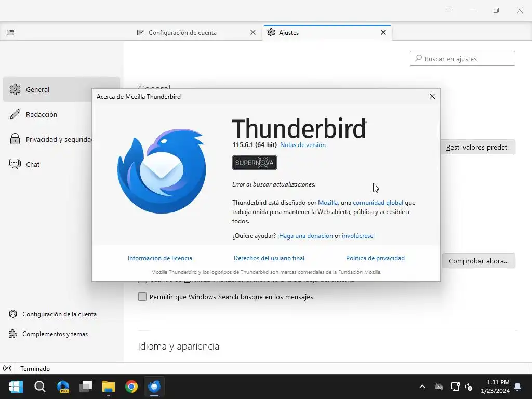Open the Haga una donación link

[305, 236]
